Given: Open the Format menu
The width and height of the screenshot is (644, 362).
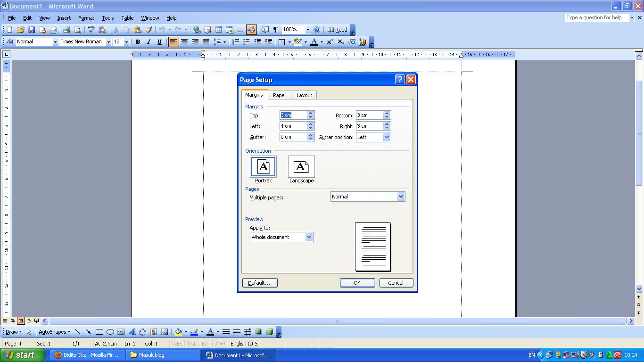Looking at the screenshot, I should coord(86,18).
